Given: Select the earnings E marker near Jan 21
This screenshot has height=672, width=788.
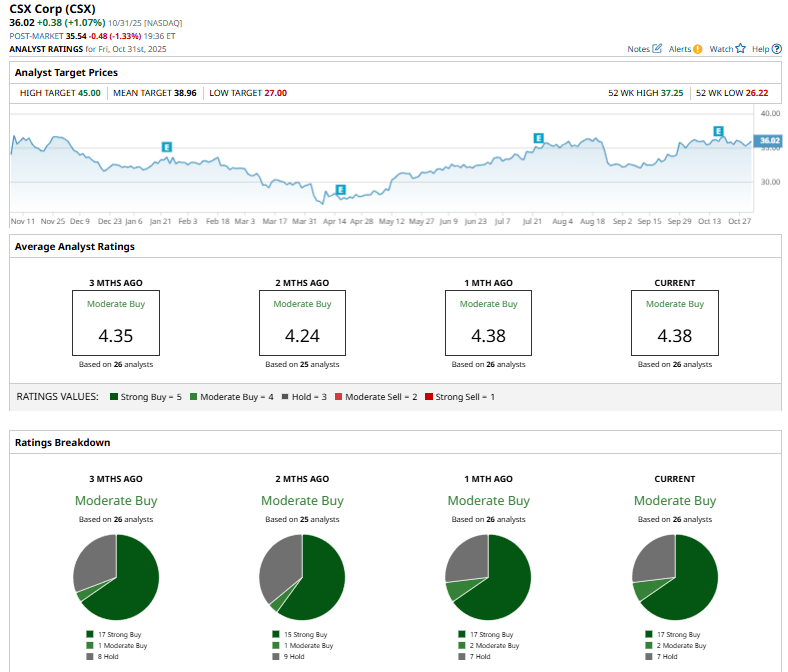Looking at the screenshot, I should pyautogui.click(x=166, y=147).
